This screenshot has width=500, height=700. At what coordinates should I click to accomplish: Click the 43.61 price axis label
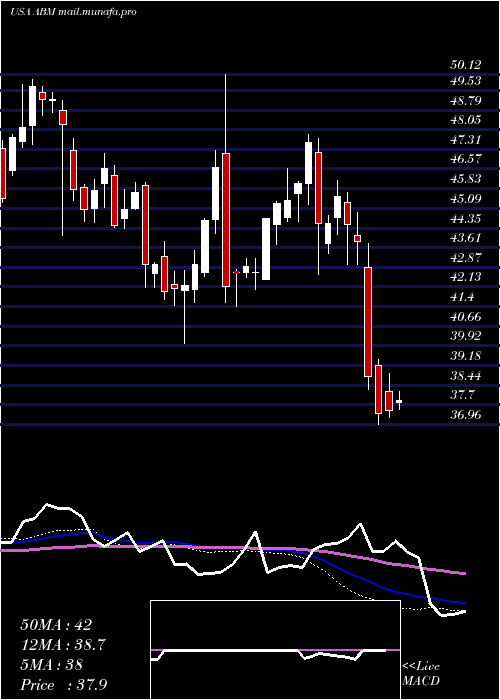click(x=466, y=238)
